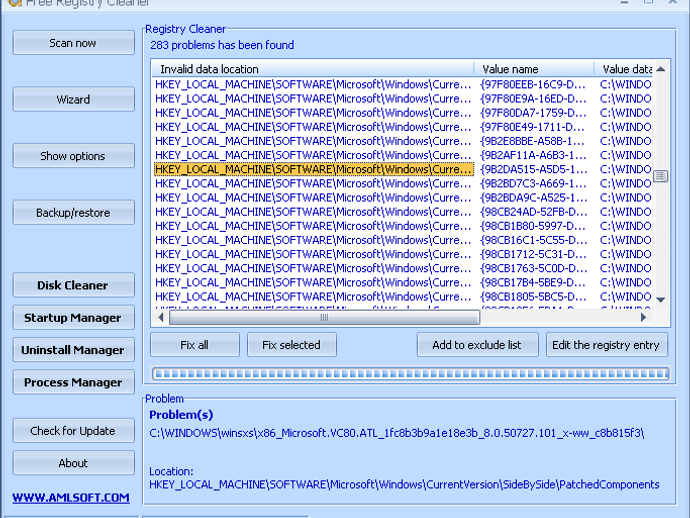Open the Uninstall Manager
Viewport: 690px width, 518px height.
(73, 350)
